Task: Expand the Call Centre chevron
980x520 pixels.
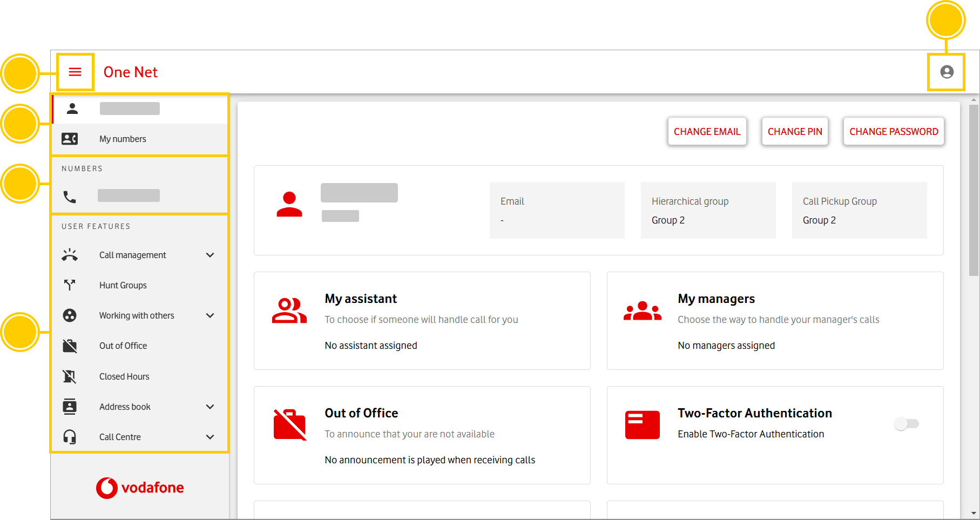Action: coord(210,437)
